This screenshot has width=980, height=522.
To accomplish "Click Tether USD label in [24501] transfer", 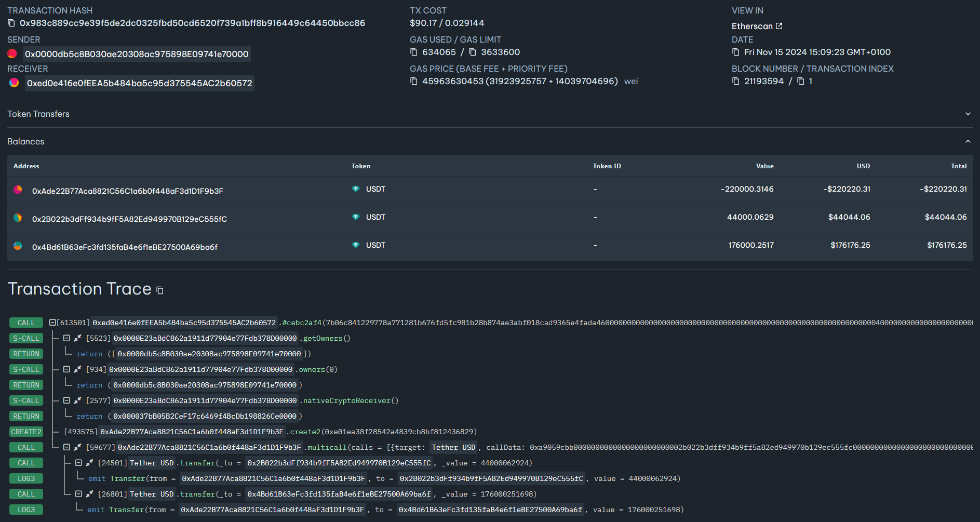I will pos(152,463).
